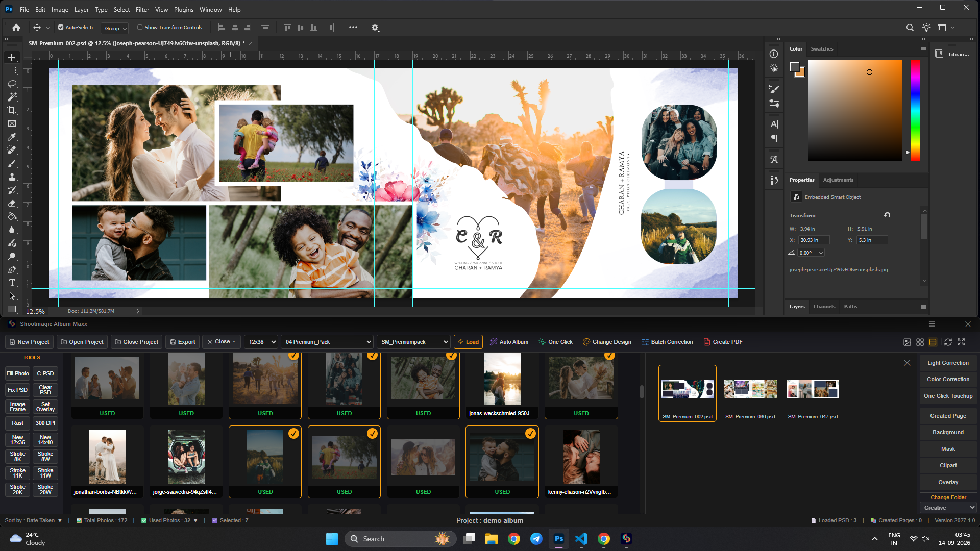Select the Frame tool
Viewport: 980px width, 551px height.
tap(12, 123)
